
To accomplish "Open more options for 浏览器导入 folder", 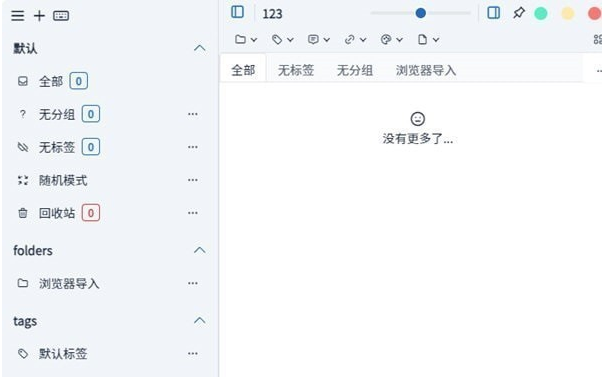I will pyautogui.click(x=192, y=283).
